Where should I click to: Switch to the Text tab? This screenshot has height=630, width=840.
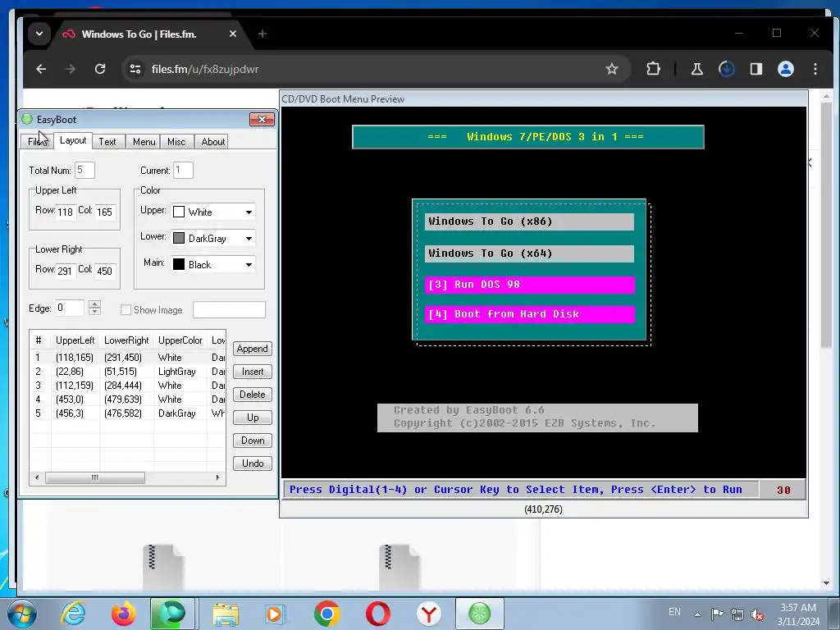click(x=107, y=141)
